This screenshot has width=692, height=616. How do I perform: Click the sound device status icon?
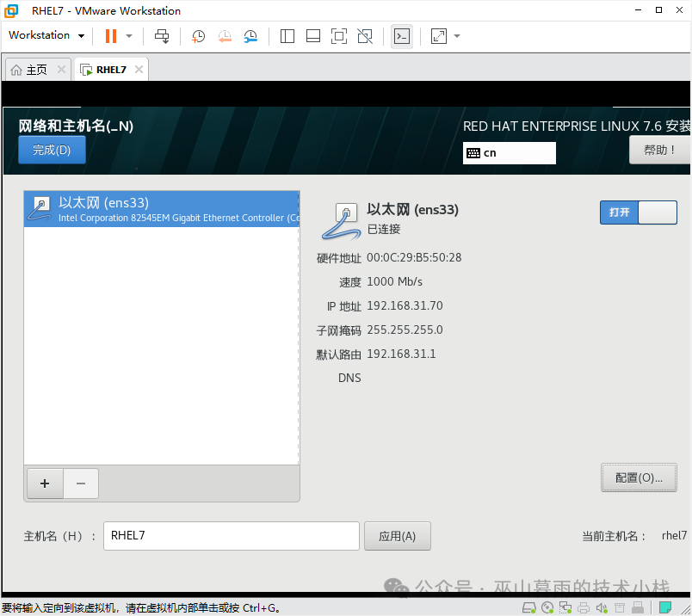point(602,607)
